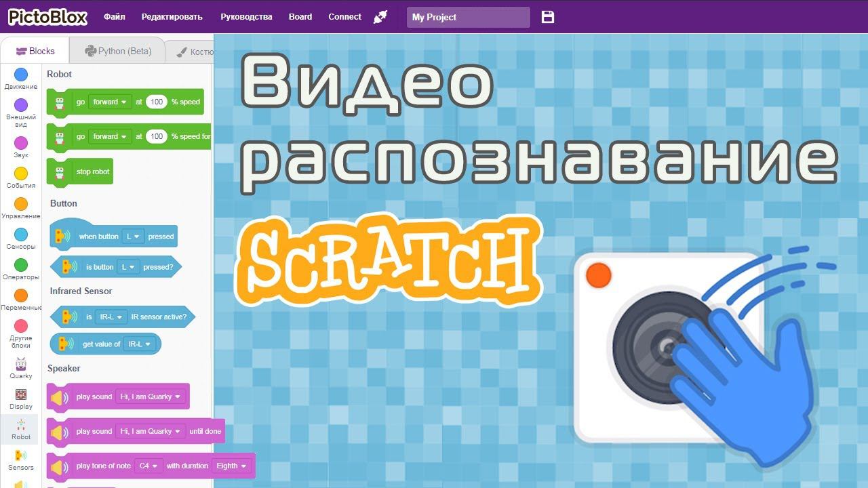The width and height of the screenshot is (868, 488).
Task: Select the Движение block category
Action: click(x=21, y=79)
